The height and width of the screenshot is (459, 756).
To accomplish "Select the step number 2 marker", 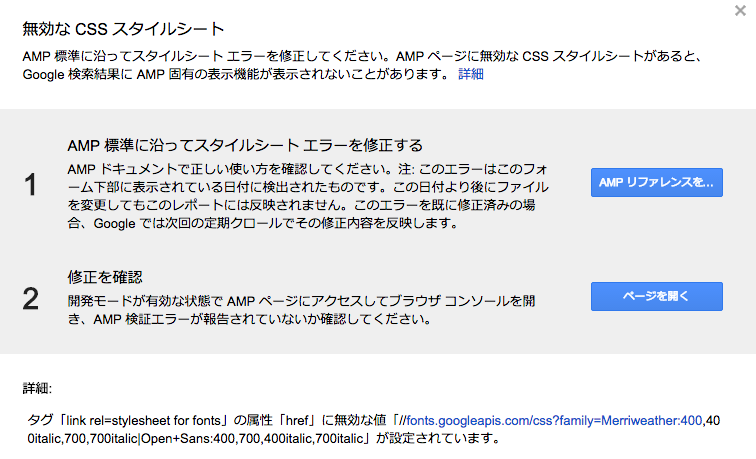I will [x=30, y=297].
